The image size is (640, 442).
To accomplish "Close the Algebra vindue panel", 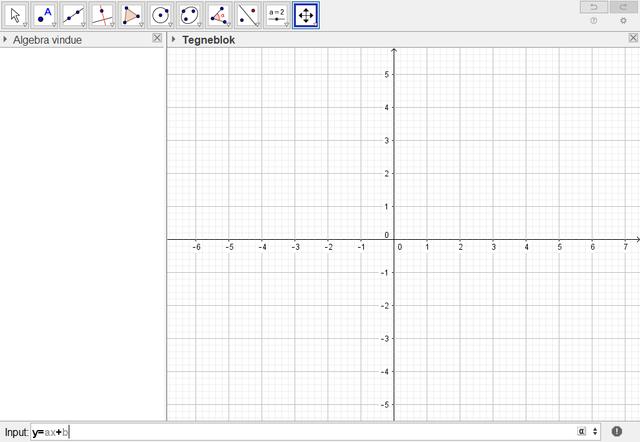I will click(157, 38).
